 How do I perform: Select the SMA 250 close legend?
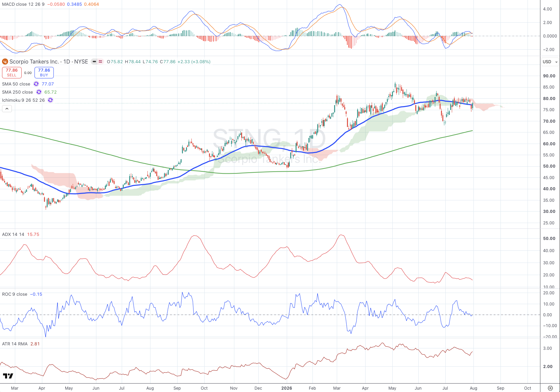pyautogui.click(x=18, y=92)
